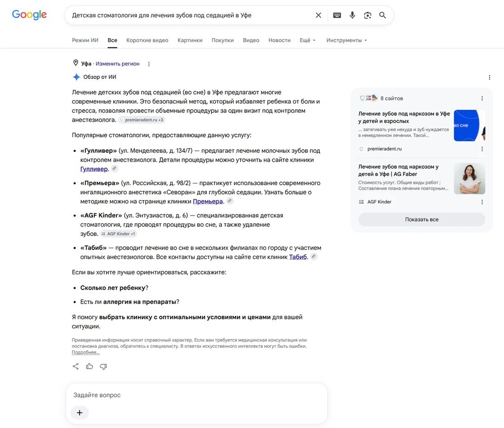The image size is (504, 428).
Task: Click the Изменить регион link
Action: [118, 64]
